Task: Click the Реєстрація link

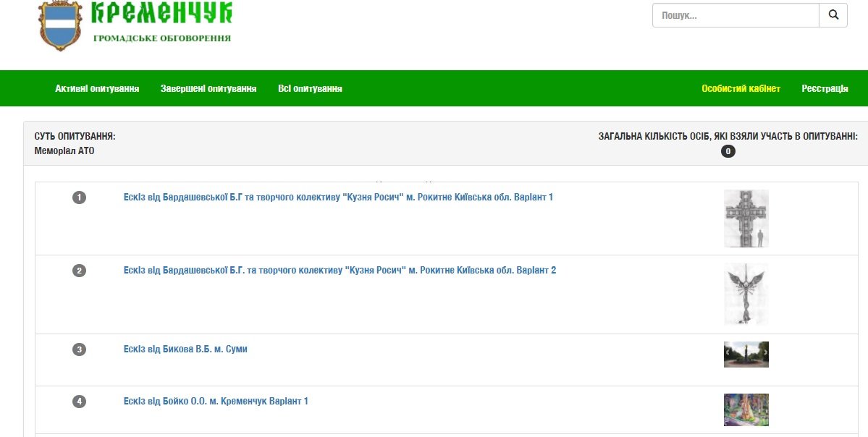Action: (825, 89)
